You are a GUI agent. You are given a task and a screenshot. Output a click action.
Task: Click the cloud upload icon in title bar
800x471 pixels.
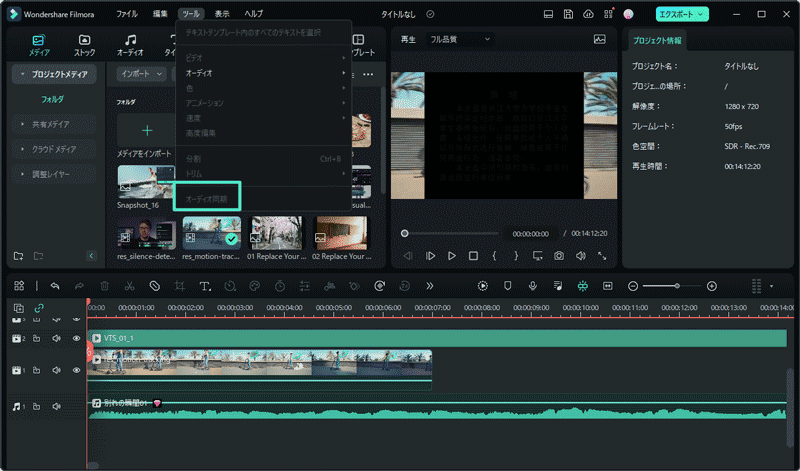pyautogui.click(x=588, y=14)
